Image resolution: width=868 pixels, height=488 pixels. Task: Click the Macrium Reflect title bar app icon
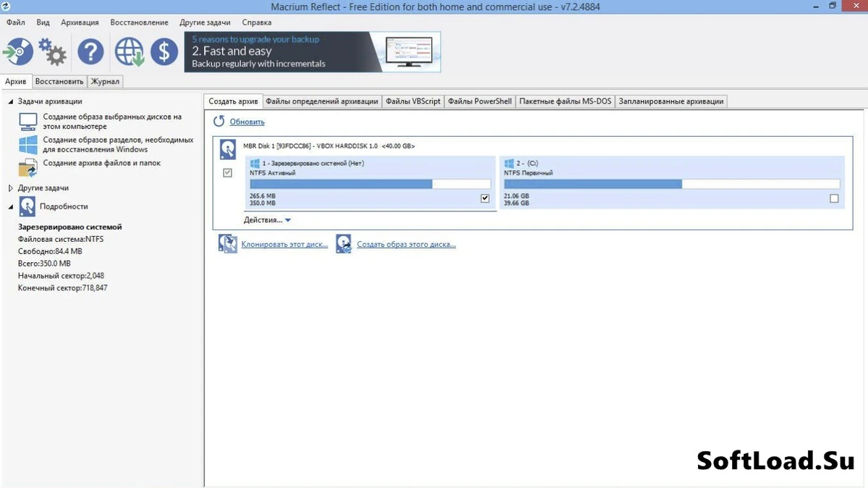coord(7,7)
